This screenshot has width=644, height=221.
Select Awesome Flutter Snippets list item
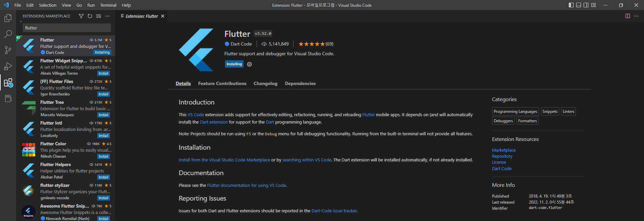(66, 212)
